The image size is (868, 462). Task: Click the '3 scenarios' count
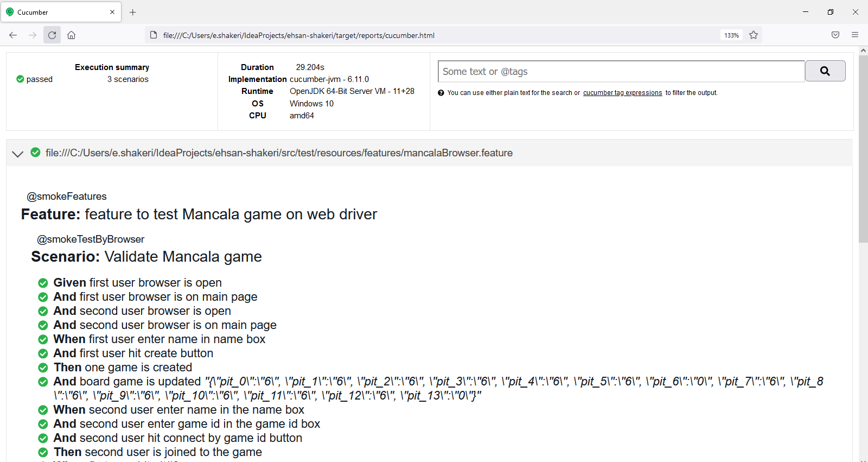[128, 79]
